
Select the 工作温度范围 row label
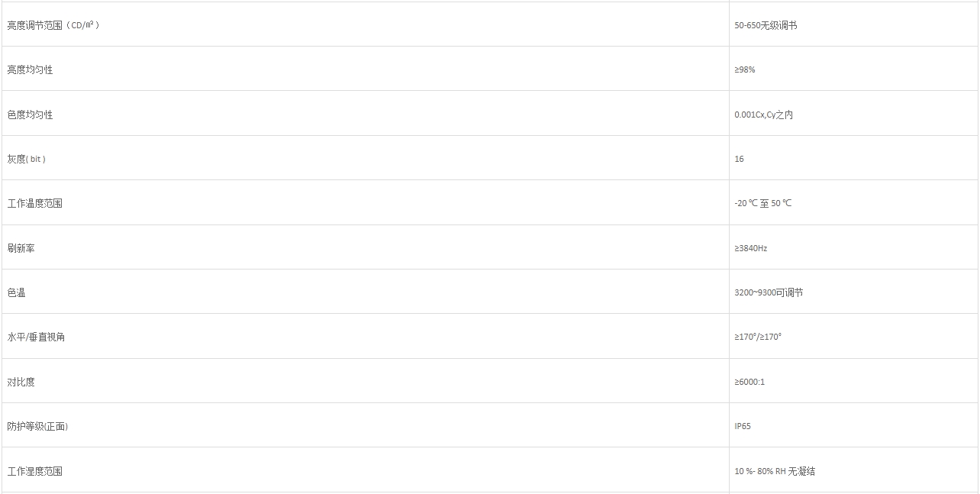pyautogui.click(x=35, y=203)
